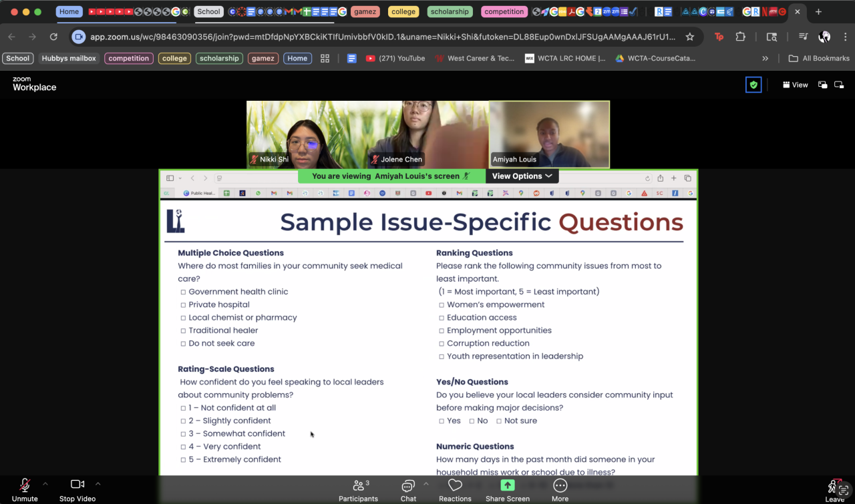Open the WCTA LRC HOME bookmark

click(565, 58)
